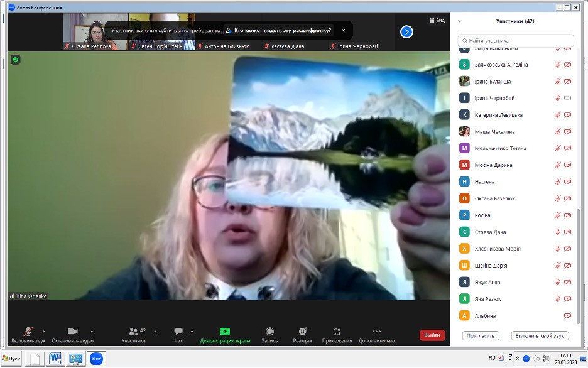Click Включить свой звук button
The height and width of the screenshot is (368, 588).
[540, 336]
